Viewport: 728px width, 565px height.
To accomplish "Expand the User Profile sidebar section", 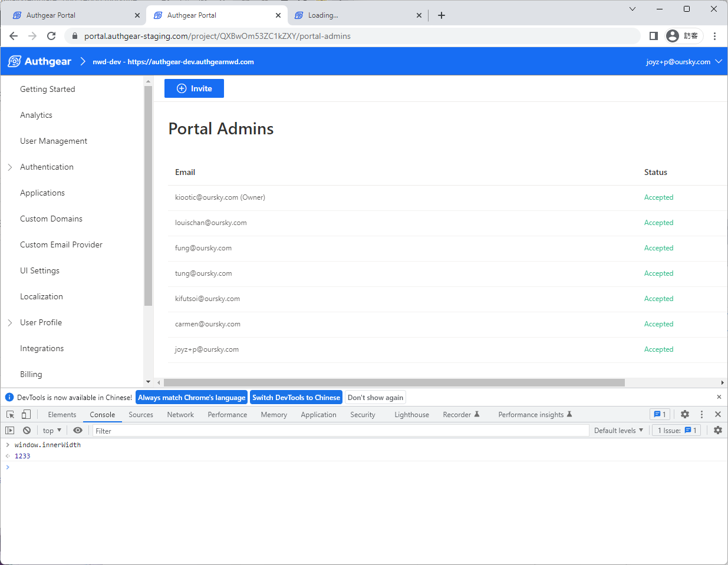I will (x=10, y=322).
